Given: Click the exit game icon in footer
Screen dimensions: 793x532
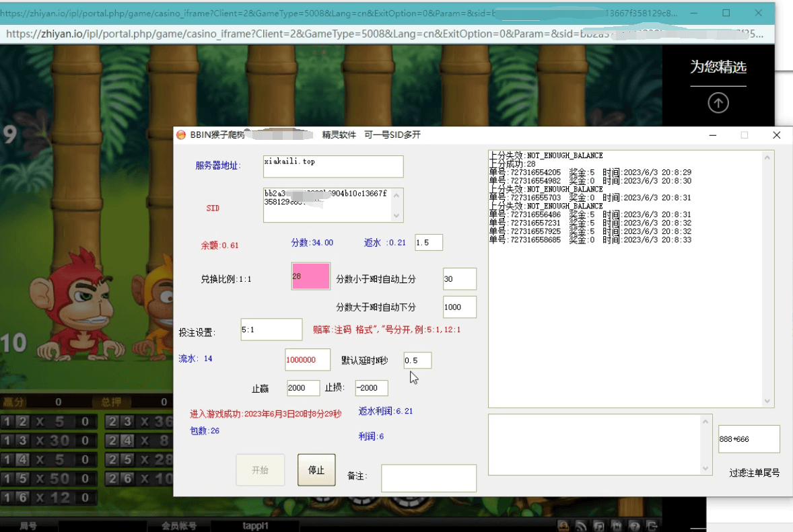Looking at the screenshot, I should (652, 526).
